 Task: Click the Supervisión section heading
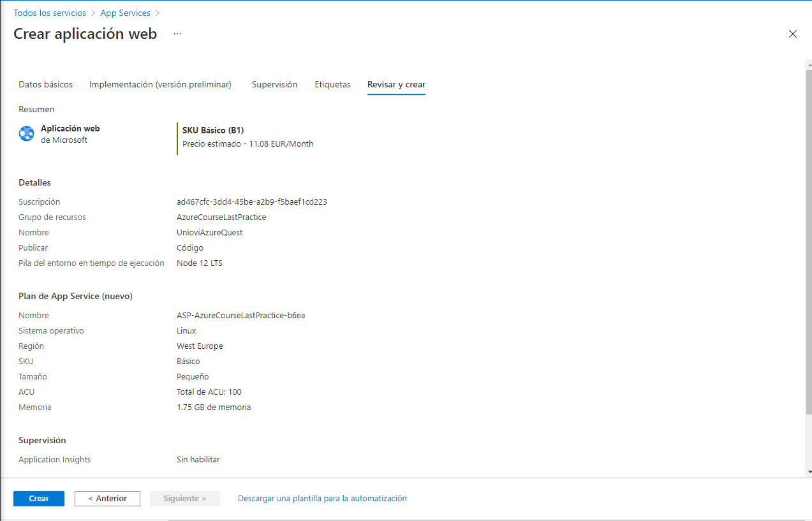(42, 440)
